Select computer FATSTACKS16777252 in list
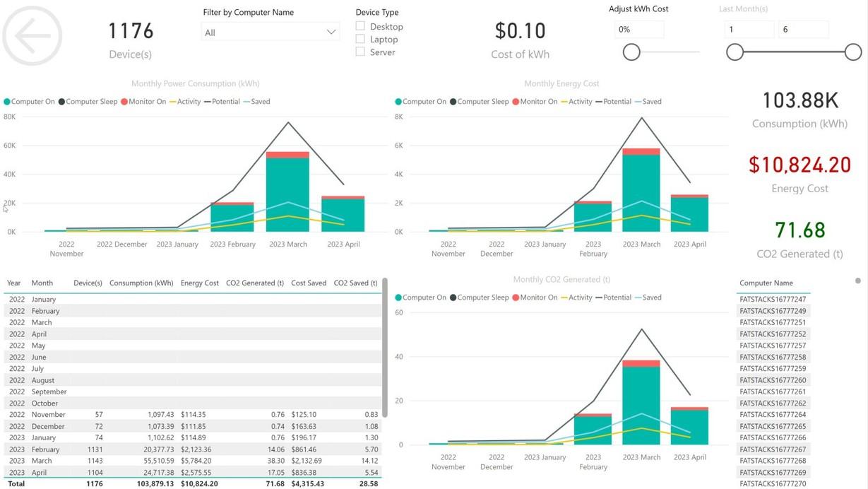868x489 pixels. point(773,334)
